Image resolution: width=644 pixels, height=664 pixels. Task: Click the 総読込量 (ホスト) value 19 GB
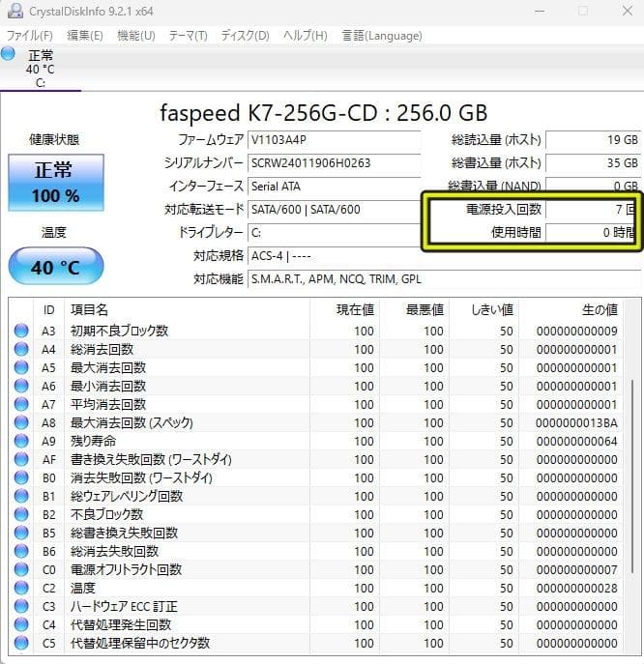pos(593,140)
